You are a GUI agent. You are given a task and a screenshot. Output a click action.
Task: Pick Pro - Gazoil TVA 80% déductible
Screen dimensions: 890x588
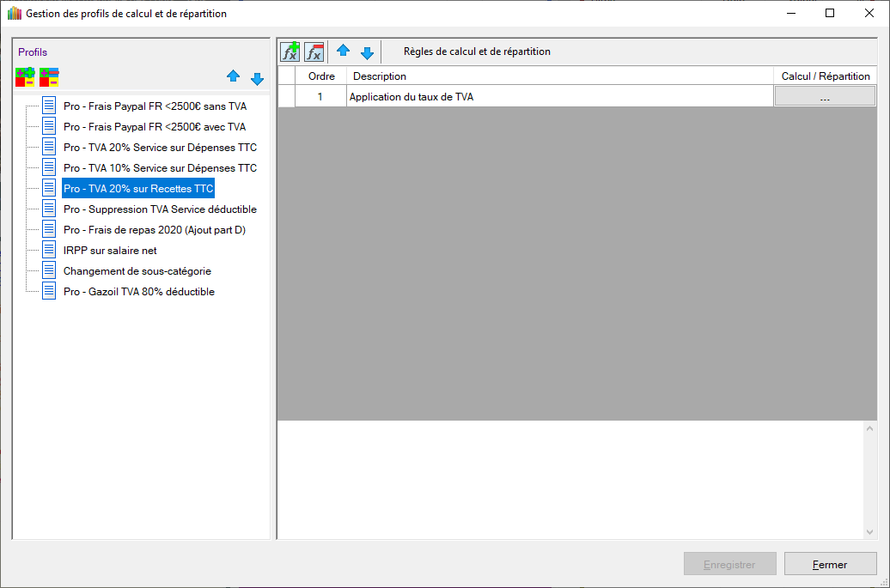[139, 292]
